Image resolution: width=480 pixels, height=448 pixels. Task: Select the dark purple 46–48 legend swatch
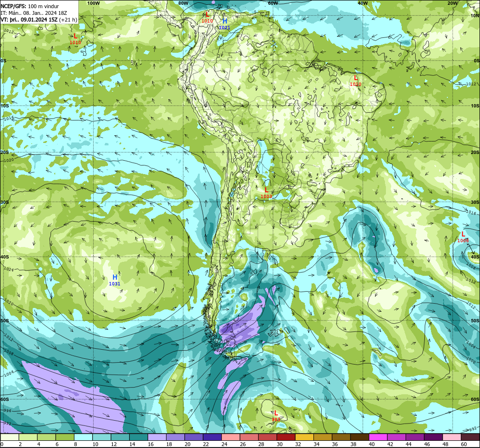433,437
